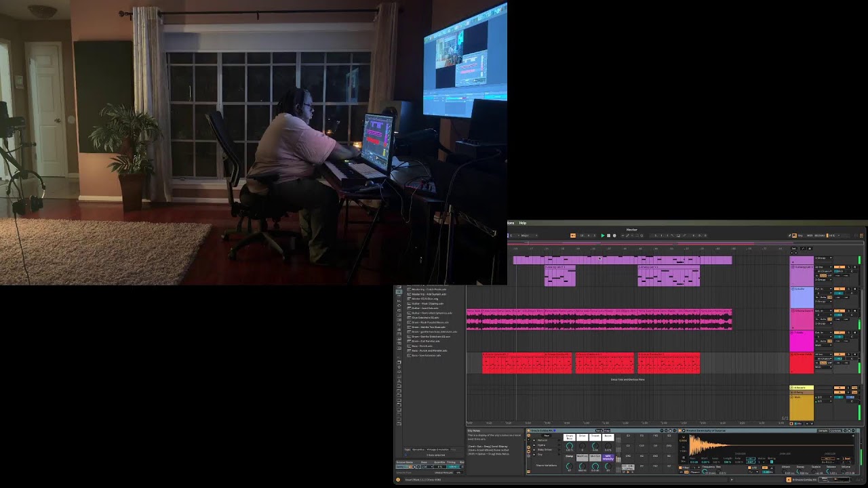The height and width of the screenshot is (488, 868).
Task: Enable the Filter toggle in the sampler device
Action: (x=680, y=467)
